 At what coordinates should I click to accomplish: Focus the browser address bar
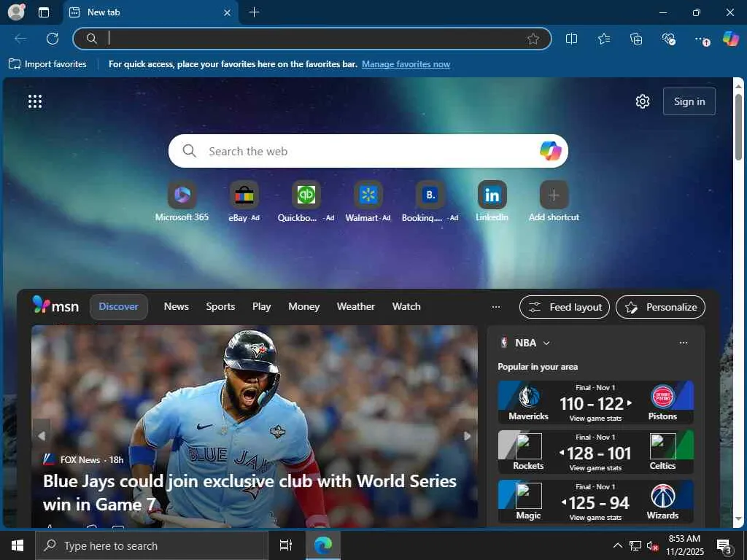coord(312,39)
